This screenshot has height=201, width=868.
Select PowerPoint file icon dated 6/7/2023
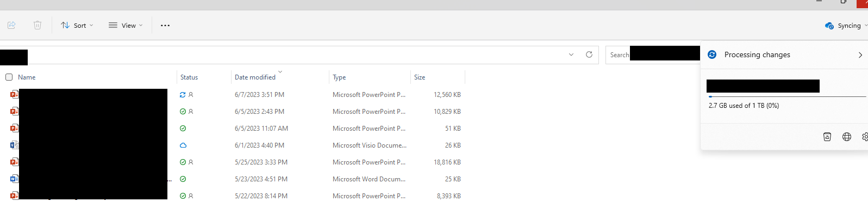pos(14,94)
